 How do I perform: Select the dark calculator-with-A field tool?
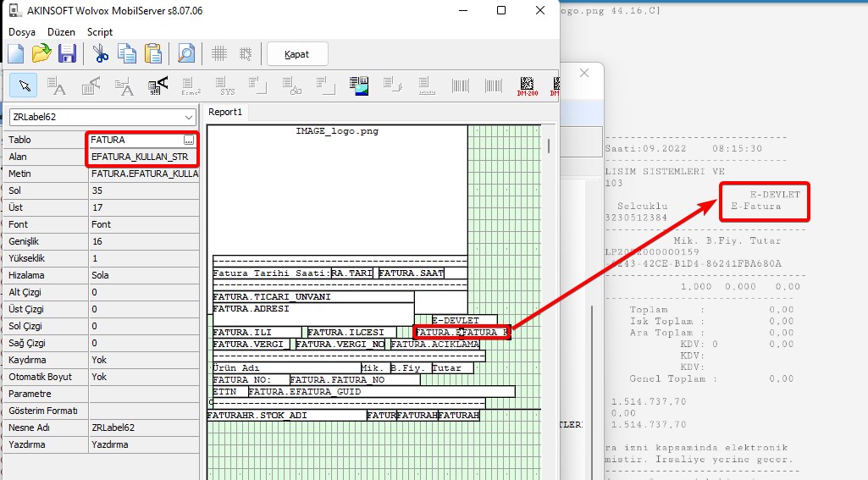tap(158, 86)
